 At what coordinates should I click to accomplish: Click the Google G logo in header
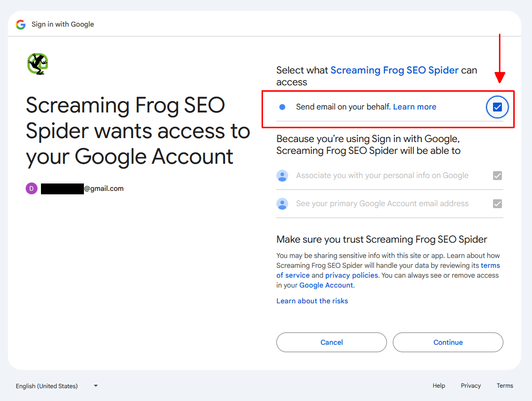coord(20,24)
